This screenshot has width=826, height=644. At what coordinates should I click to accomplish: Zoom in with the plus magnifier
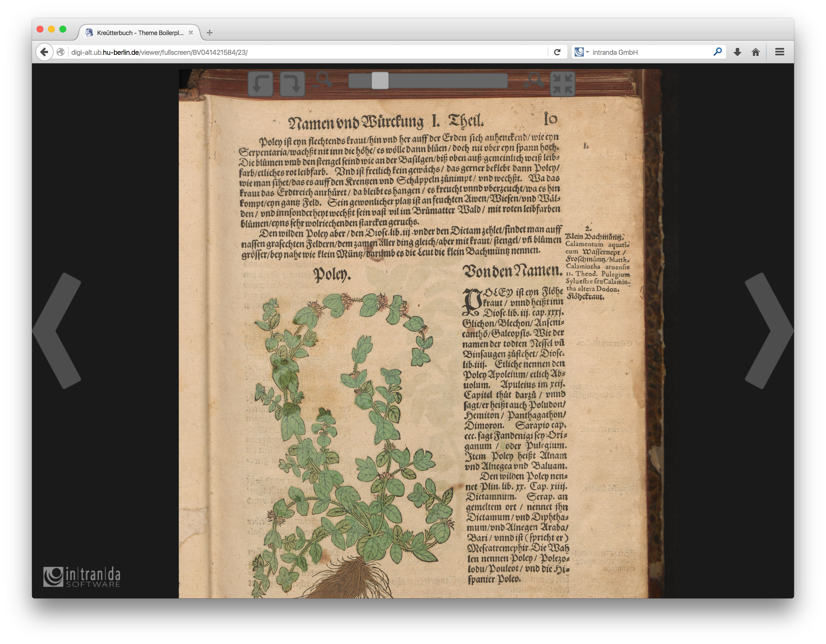coord(533,80)
